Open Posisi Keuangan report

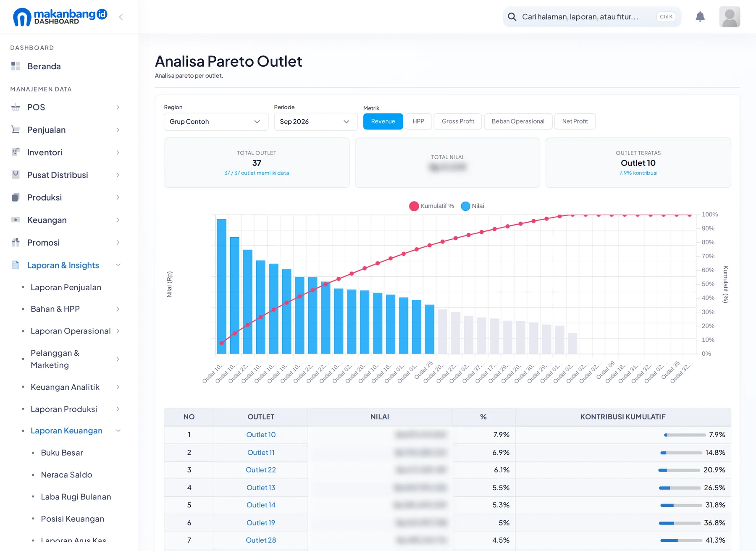coord(72,519)
